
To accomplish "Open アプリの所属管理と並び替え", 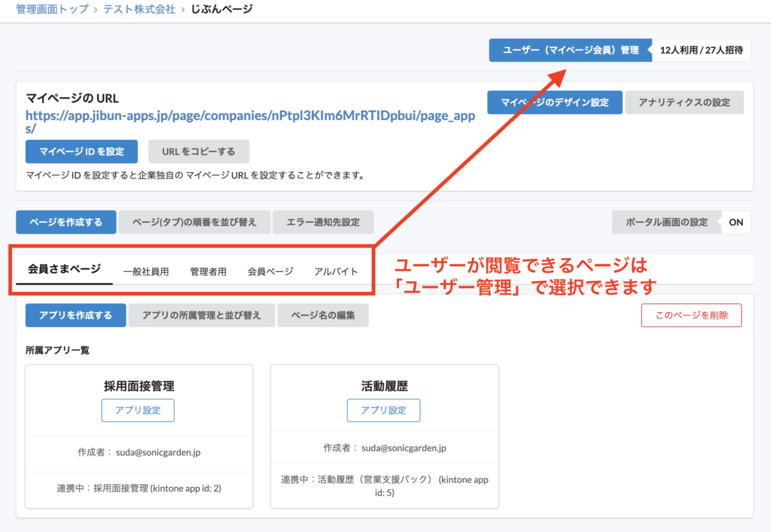I will coord(202,315).
